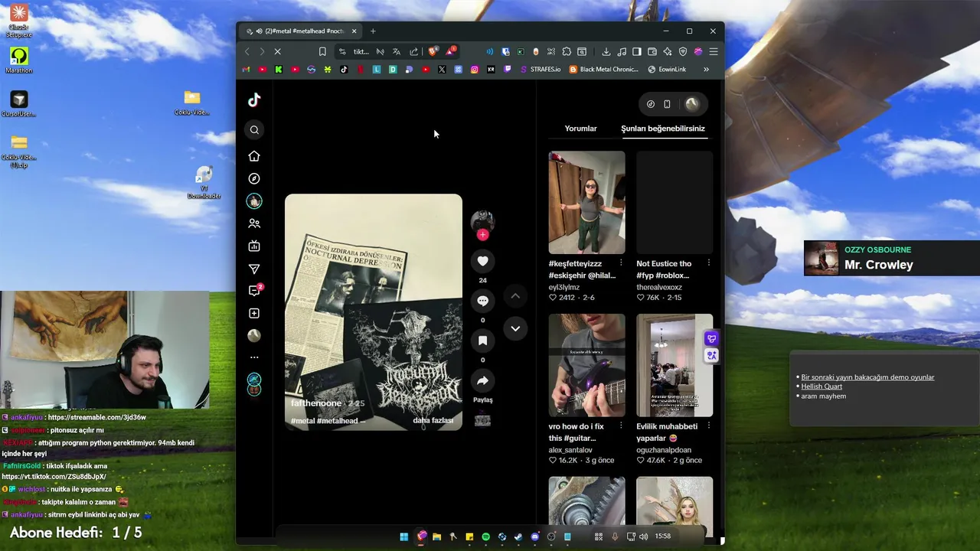Click profile avatar at top right of TikTok
The height and width of the screenshot is (551, 980).
[x=692, y=104]
